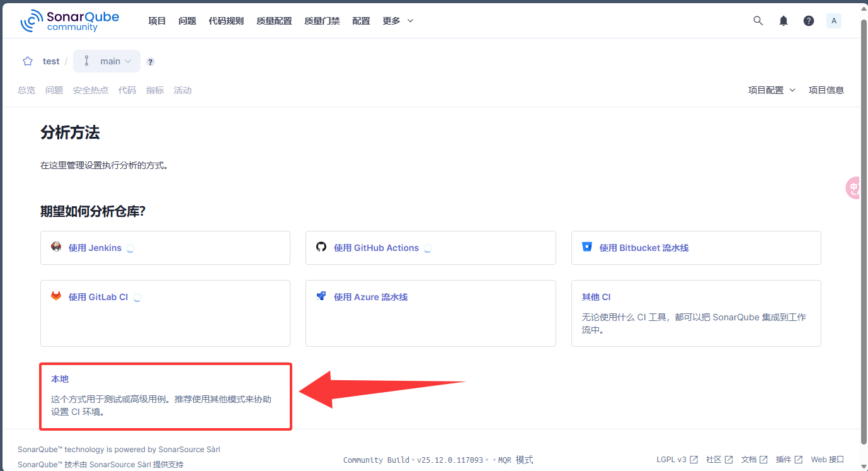Choose 使用 Azure 流水线 method
Image resolution: width=868 pixels, height=471 pixels.
(431, 313)
